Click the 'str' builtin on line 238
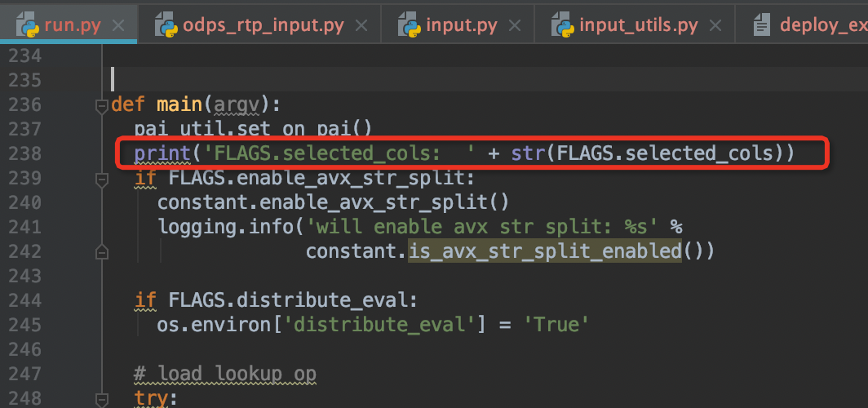This screenshot has height=408, width=868. pyautogui.click(x=528, y=154)
